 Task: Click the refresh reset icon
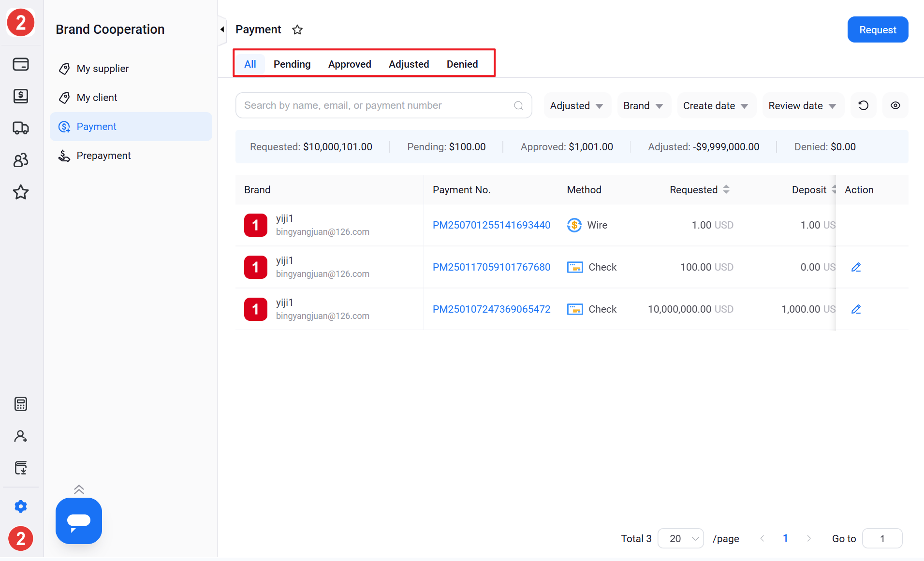click(x=864, y=105)
